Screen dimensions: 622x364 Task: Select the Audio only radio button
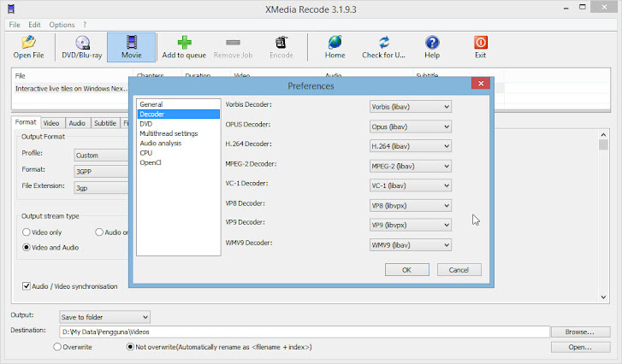[x=99, y=232]
